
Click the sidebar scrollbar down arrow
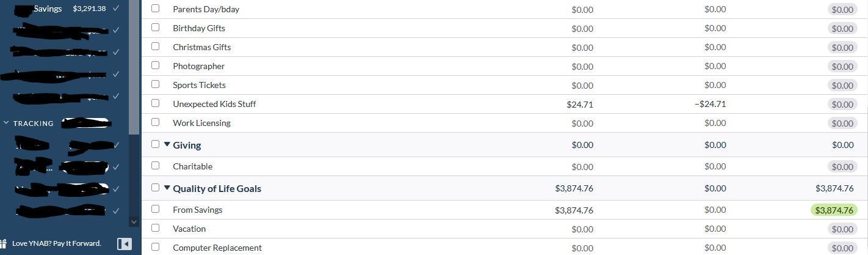point(134,222)
